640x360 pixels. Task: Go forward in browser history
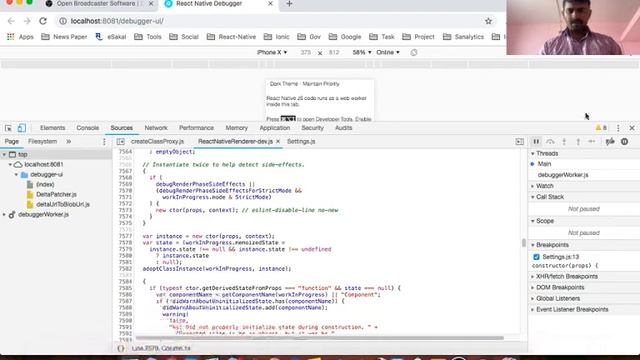27,21
